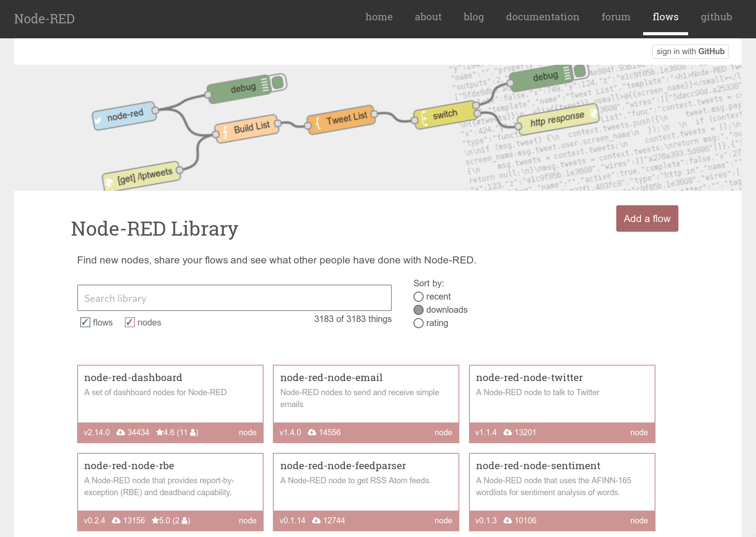This screenshot has width=756, height=537.
Task: Click the sentiment card description about AFINN-165
Action: 554,486
